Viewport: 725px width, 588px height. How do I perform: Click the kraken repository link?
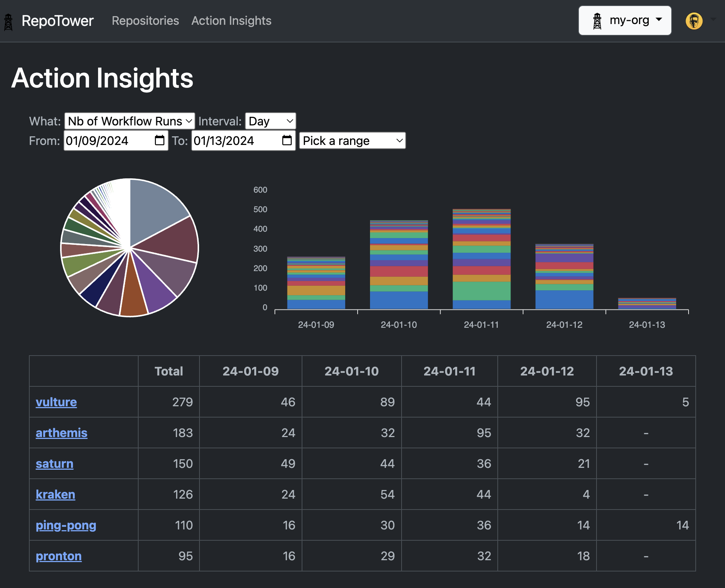55,495
